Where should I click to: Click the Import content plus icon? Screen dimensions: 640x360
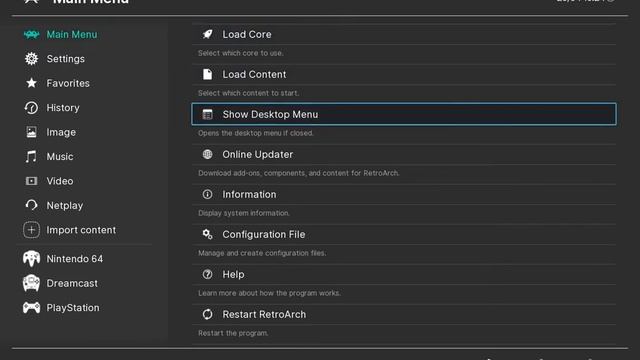tap(31, 230)
